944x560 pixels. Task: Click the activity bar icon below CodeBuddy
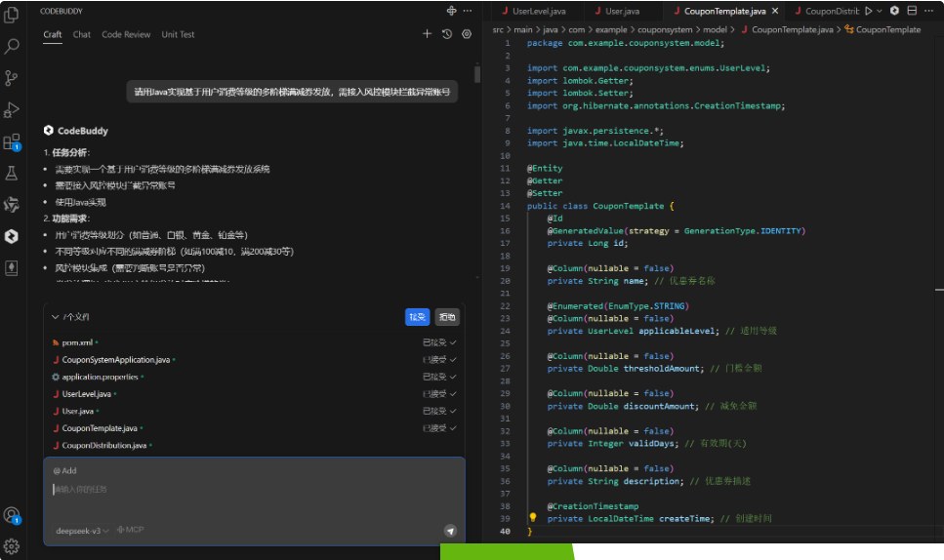tap(12, 267)
